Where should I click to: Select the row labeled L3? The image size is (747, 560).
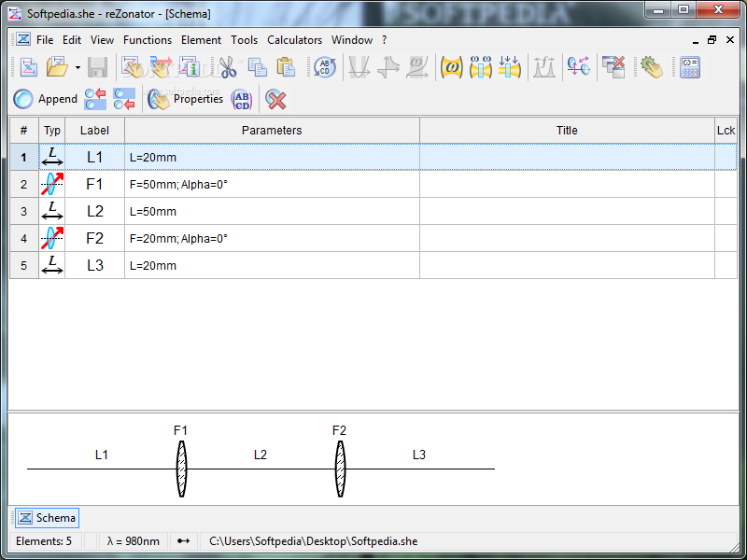(x=373, y=265)
